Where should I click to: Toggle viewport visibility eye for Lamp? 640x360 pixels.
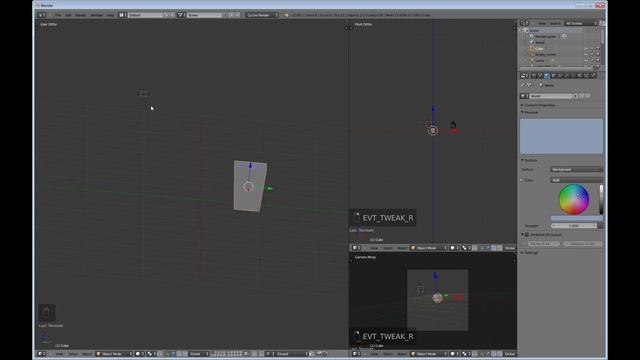(x=586, y=60)
